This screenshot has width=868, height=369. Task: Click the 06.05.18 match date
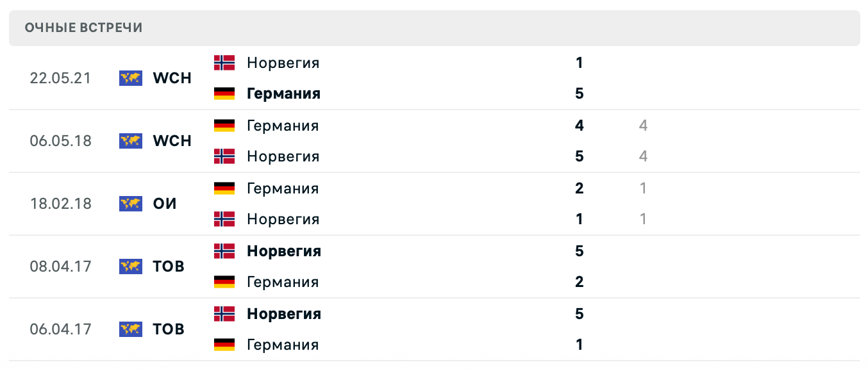point(61,141)
